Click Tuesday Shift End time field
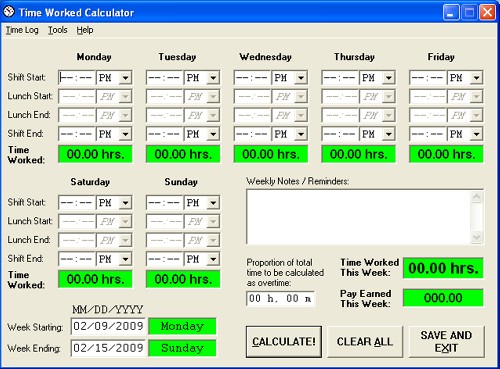500x369 pixels. pyautogui.click(x=165, y=134)
